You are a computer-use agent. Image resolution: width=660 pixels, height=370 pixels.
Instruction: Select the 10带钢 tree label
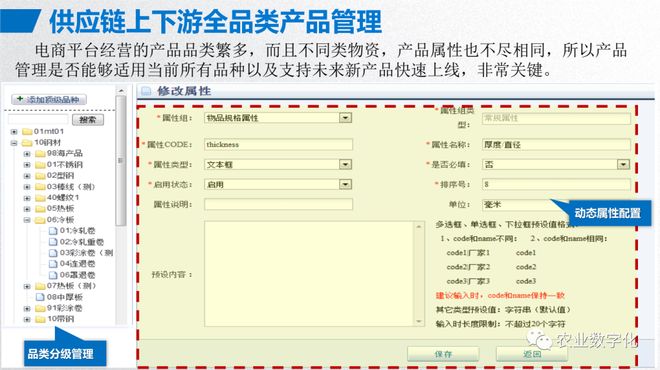pos(61,319)
